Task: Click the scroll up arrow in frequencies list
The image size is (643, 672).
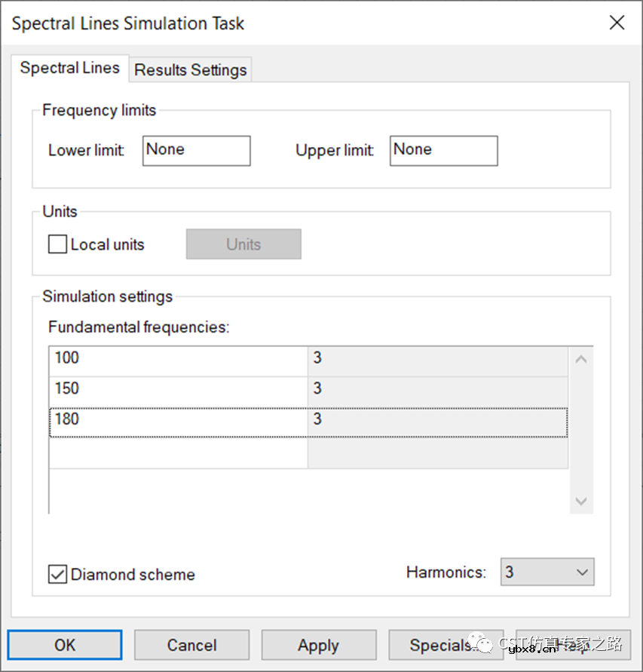Action: point(581,359)
